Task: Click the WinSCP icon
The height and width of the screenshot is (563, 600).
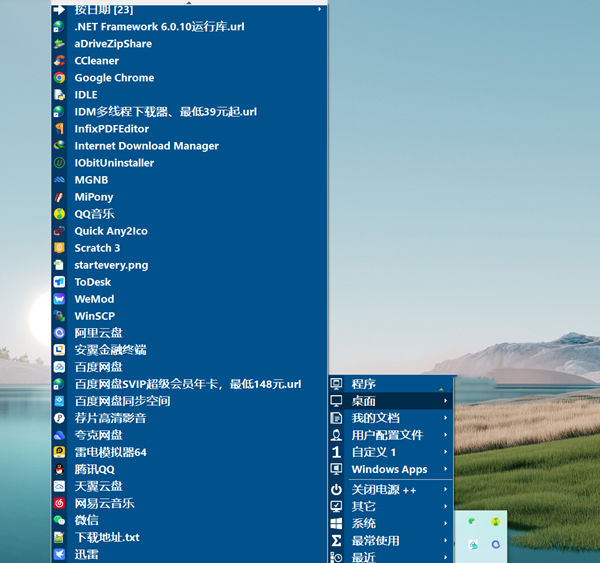Action: [x=60, y=316]
